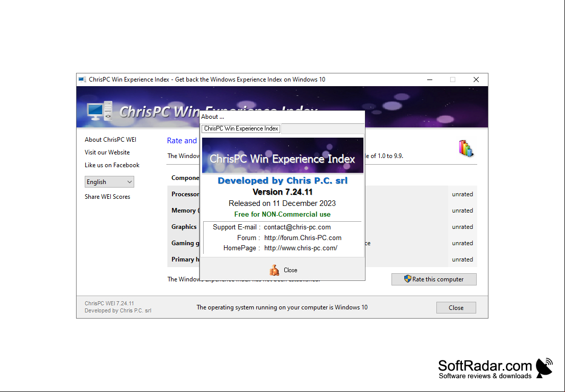
Task: Click the computer logo in the main banner
Action: [100, 111]
